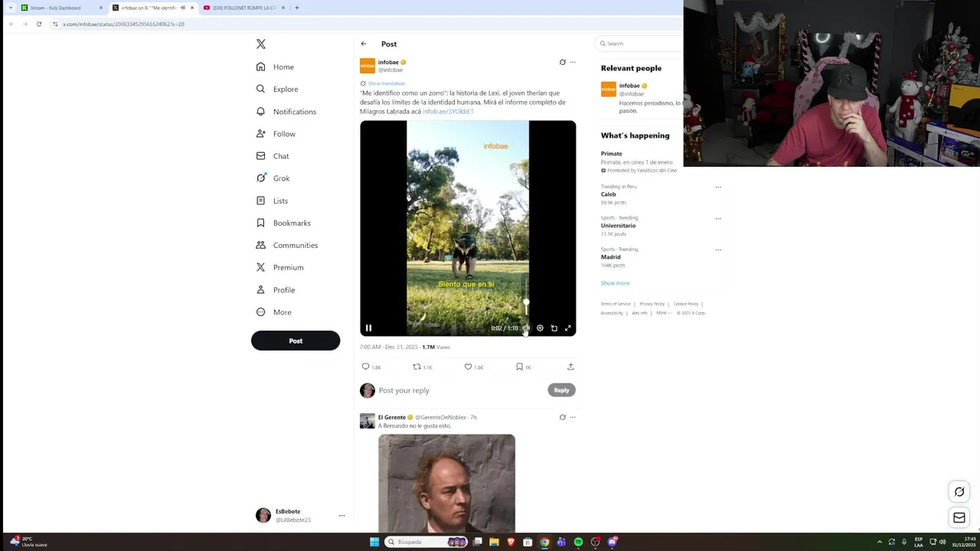980x551 pixels.
Task: Expand footer More options
Action: coord(663,313)
